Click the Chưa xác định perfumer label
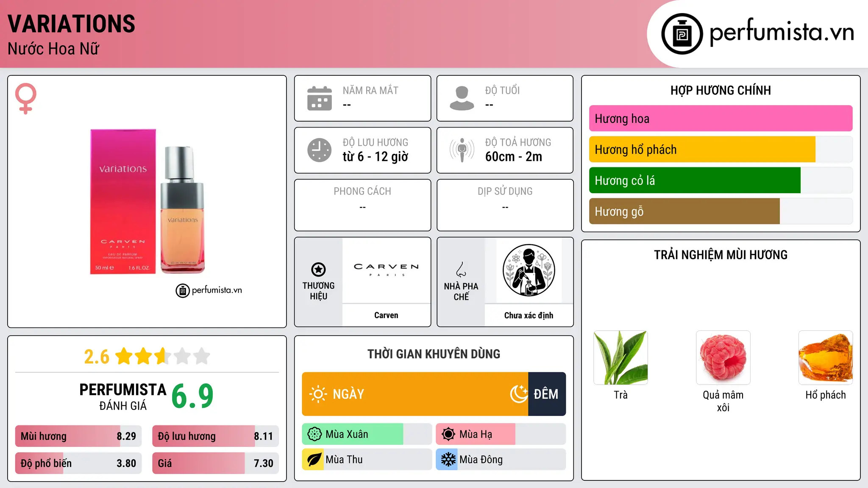 pyautogui.click(x=529, y=315)
